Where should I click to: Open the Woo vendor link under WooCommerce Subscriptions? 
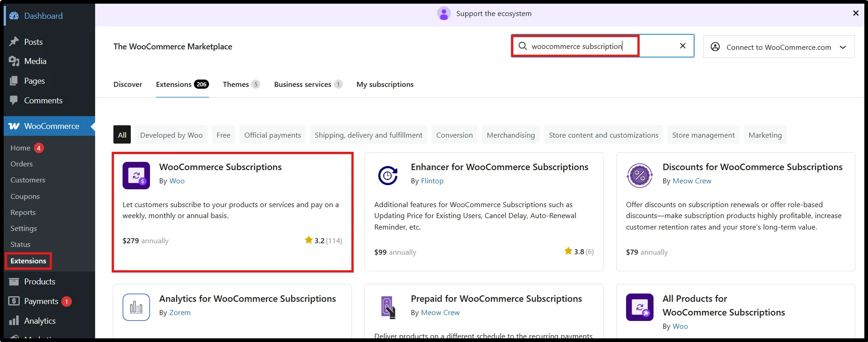(x=177, y=181)
